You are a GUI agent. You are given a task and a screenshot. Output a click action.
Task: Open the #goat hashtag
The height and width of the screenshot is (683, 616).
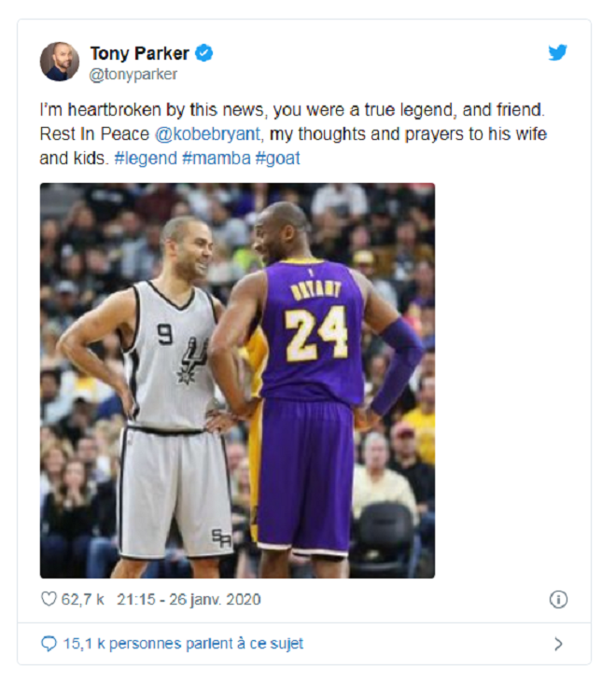(278, 158)
